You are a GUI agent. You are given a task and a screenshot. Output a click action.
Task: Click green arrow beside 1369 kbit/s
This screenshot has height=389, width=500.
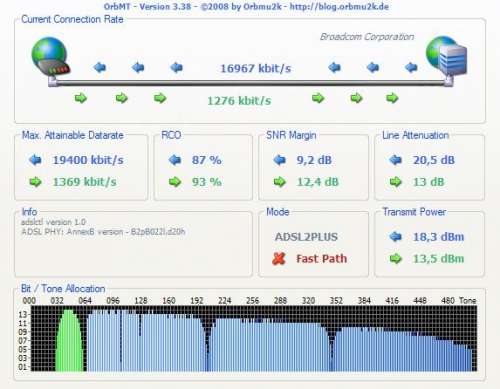point(35,182)
